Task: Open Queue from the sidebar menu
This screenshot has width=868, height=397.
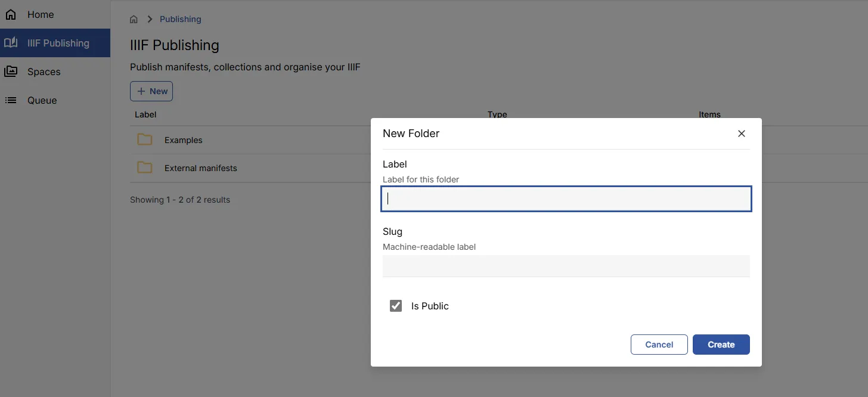Action: pyautogui.click(x=42, y=100)
